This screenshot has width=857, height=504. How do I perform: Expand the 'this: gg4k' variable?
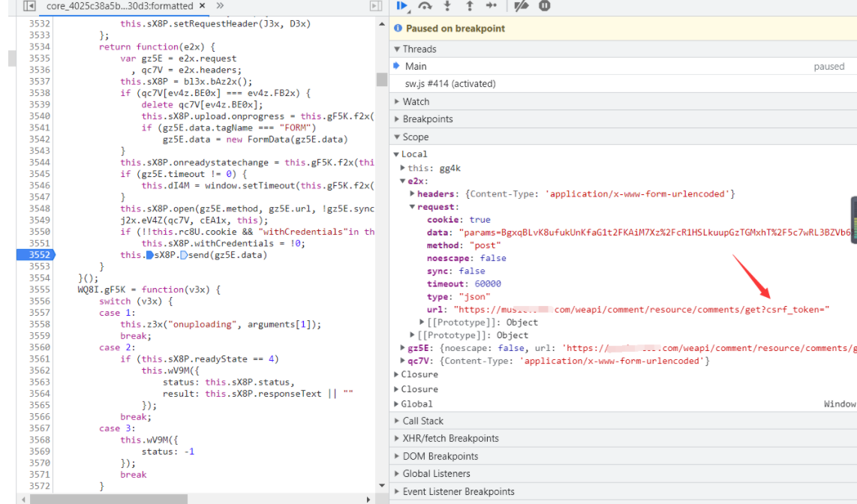tap(403, 168)
